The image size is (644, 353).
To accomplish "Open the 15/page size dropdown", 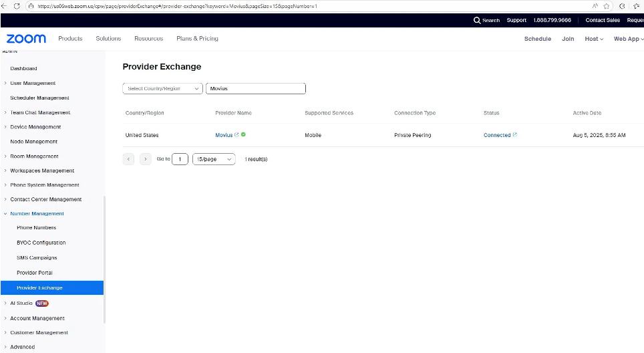I will [214, 159].
